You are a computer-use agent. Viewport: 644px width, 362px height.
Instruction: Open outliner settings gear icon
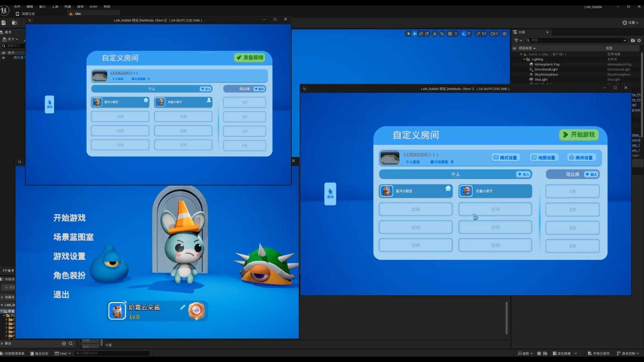[x=639, y=40]
